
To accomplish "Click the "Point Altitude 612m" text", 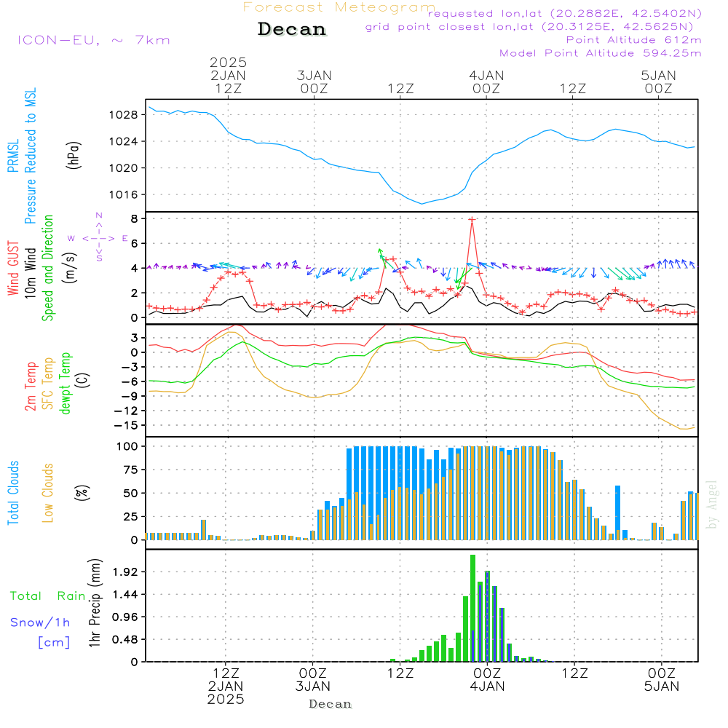I will tap(633, 40).
